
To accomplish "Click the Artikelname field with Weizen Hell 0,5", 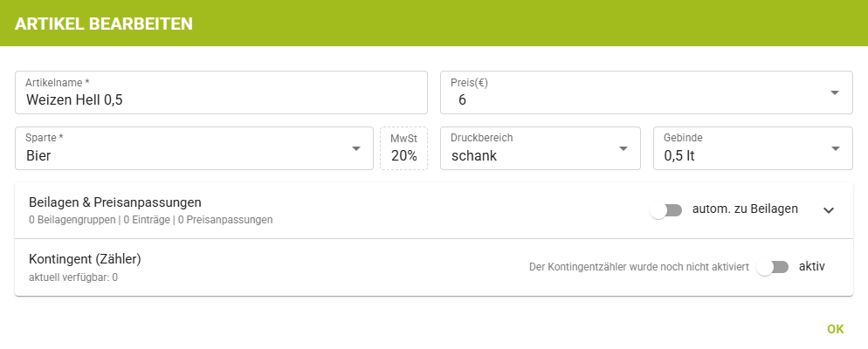I will coord(221,99).
